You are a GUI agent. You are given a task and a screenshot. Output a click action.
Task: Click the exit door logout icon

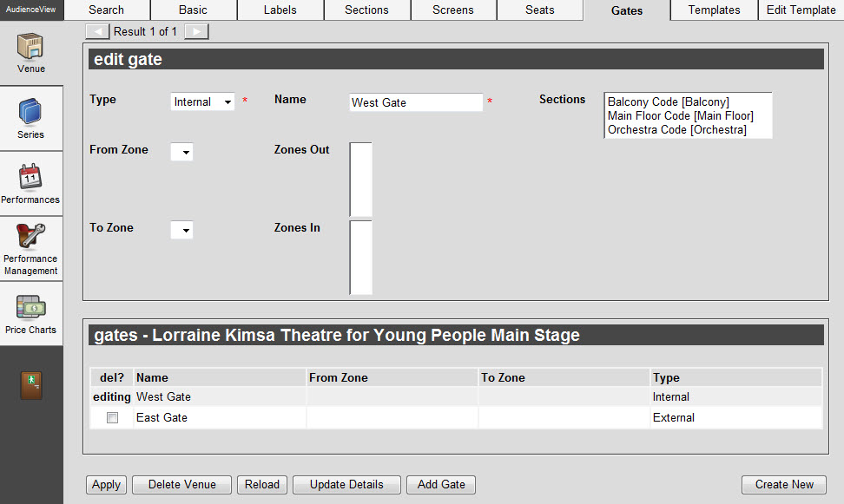tap(31, 385)
